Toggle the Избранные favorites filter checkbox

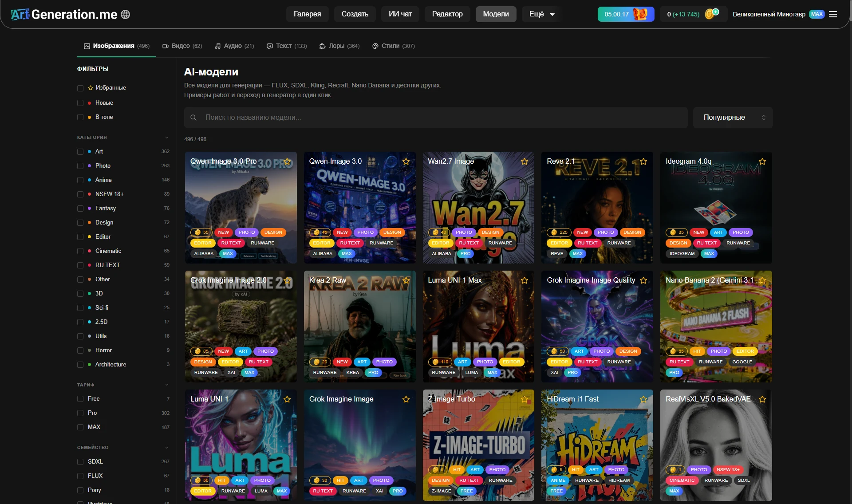point(80,88)
